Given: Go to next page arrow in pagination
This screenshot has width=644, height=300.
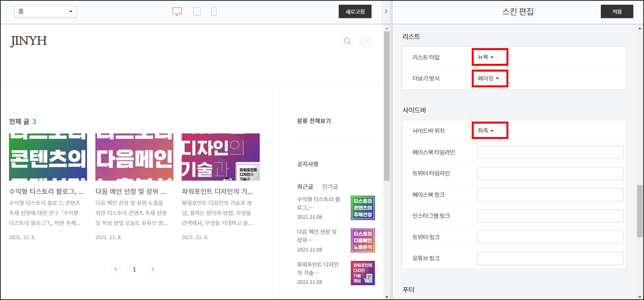Looking at the screenshot, I should (153, 269).
